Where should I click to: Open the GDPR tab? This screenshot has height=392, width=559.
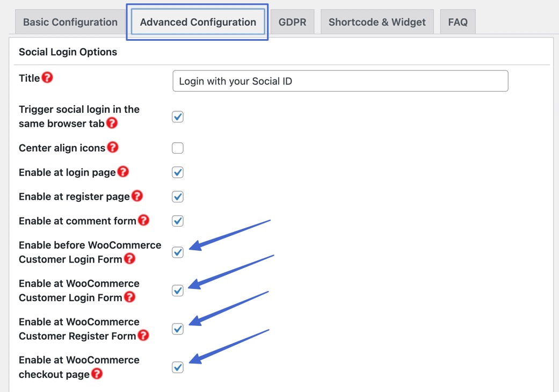292,23
